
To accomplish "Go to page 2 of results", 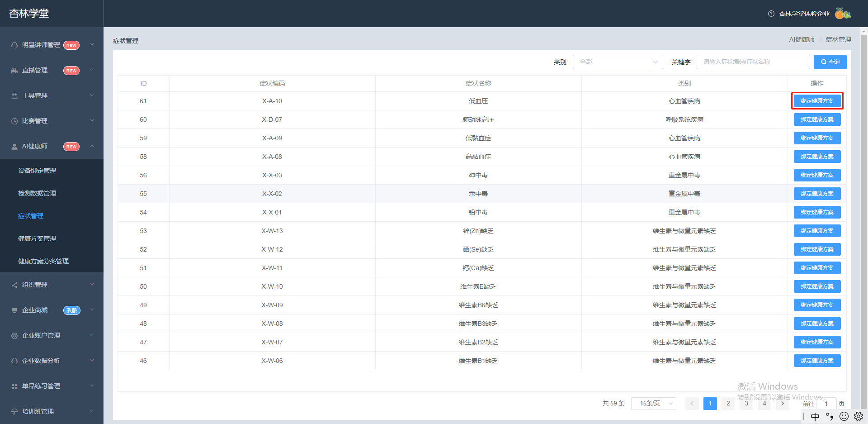I will pyautogui.click(x=728, y=403).
